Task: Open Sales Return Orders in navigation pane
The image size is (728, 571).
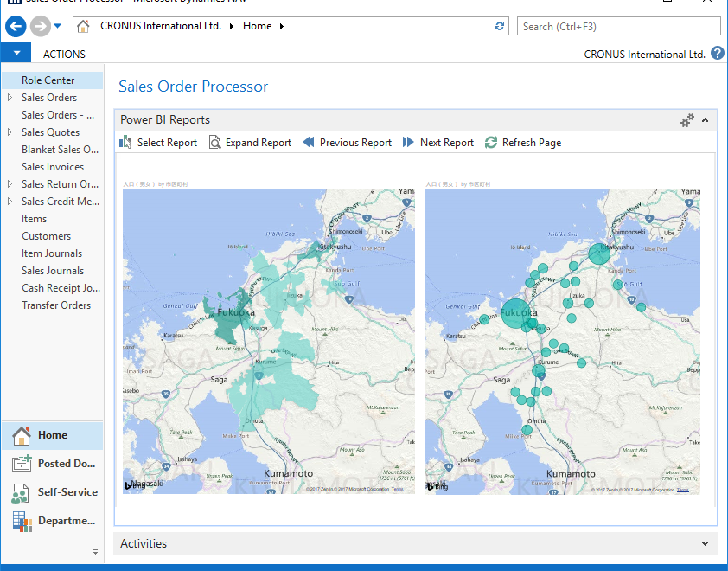Action: 60,184
